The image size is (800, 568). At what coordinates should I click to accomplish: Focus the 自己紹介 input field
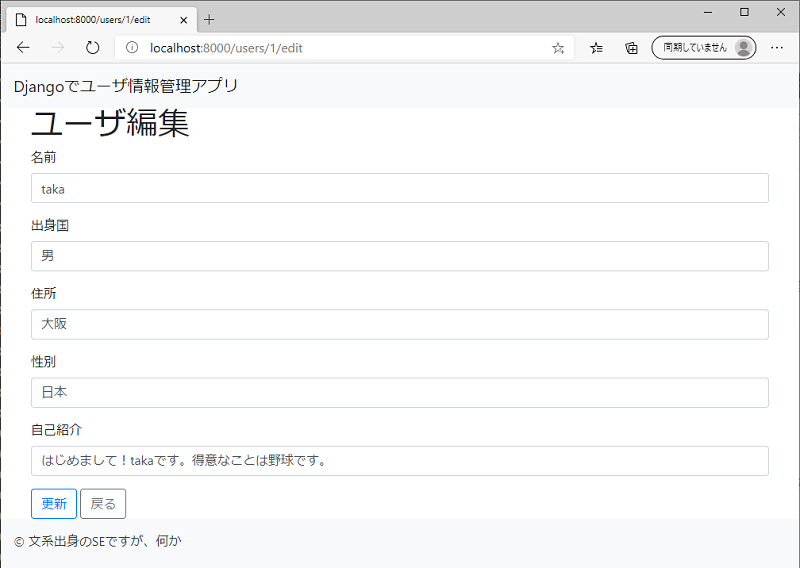pos(399,461)
